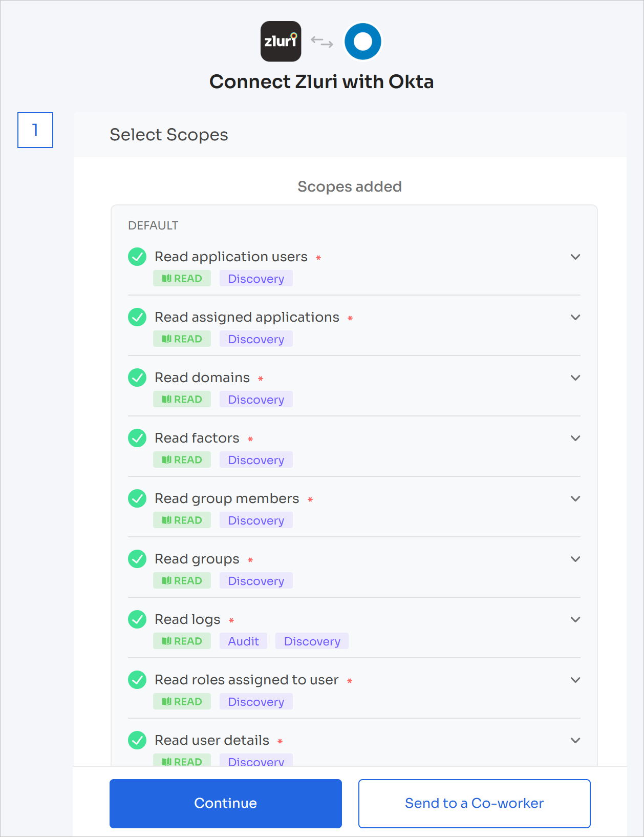Click the READ badge under Read logs
Viewport: 644px width, 837px height.
click(x=182, y=641)
